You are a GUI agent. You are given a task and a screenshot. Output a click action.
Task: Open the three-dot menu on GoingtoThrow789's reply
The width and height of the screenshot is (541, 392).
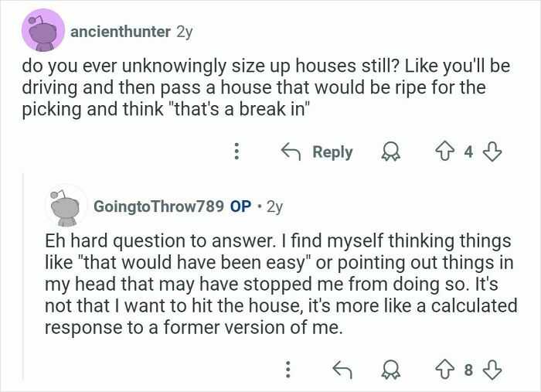coord(289,370)
